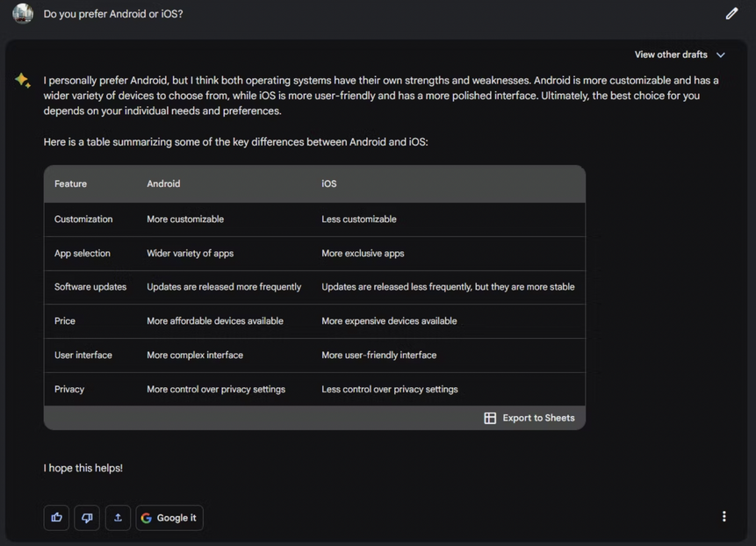
Task: Open the share and export icon
Action: coord(118,518)
